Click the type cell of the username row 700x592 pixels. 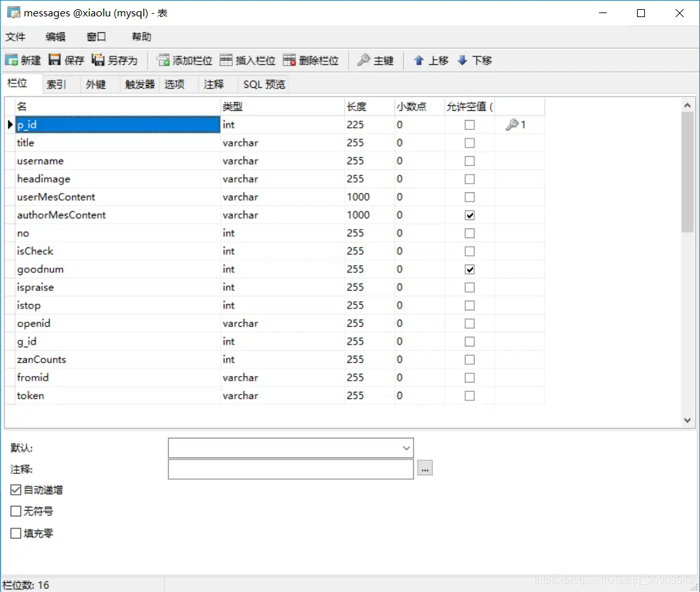tap(283, 161)
